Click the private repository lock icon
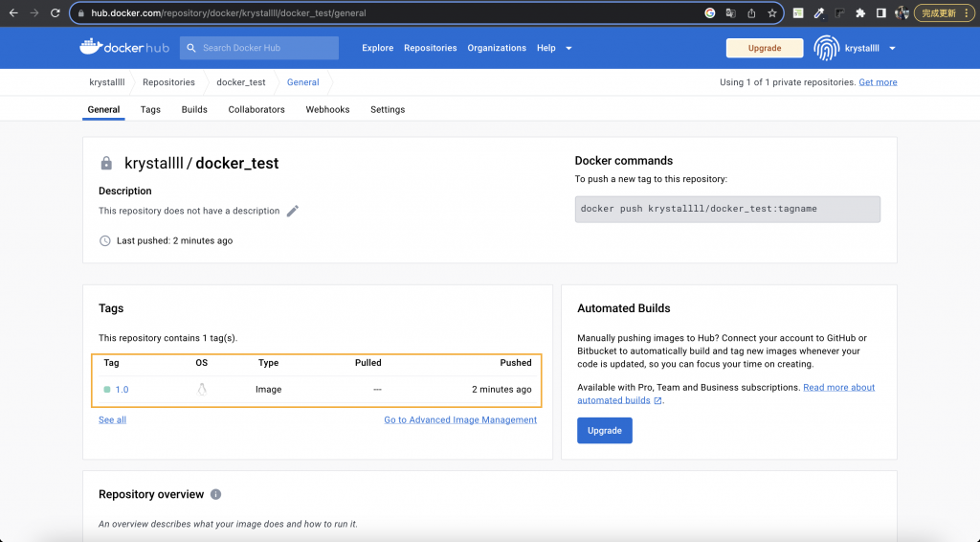 (106, 163)
